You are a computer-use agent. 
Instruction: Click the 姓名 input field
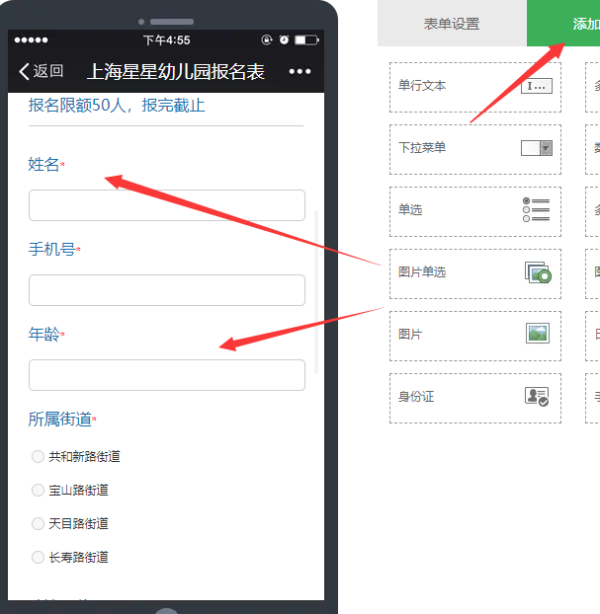pyautogui.click(x=166, y=205)
